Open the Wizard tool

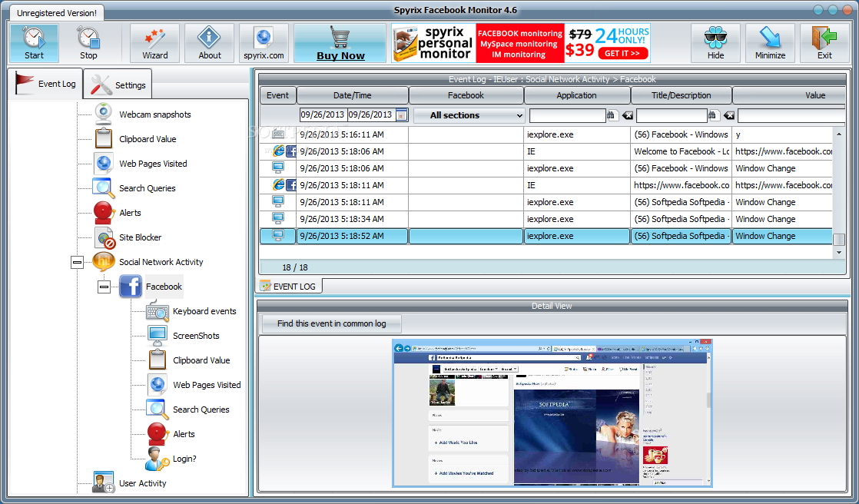(x=155, y=43)
